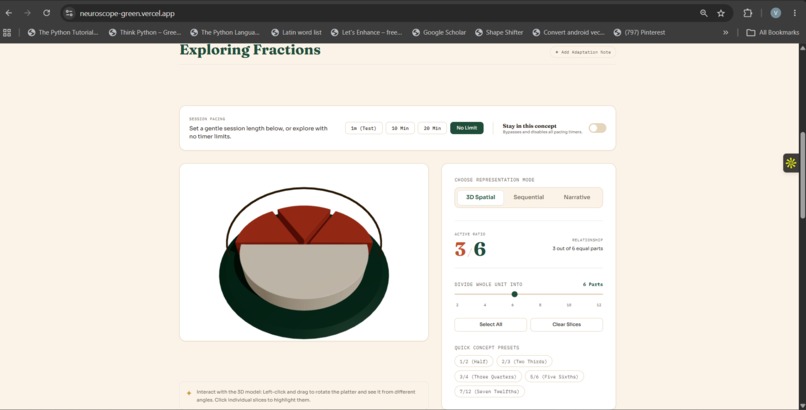The image size is (806, 410).
Task: Click Add Adaptation Note button
Action: click(583, 52)
